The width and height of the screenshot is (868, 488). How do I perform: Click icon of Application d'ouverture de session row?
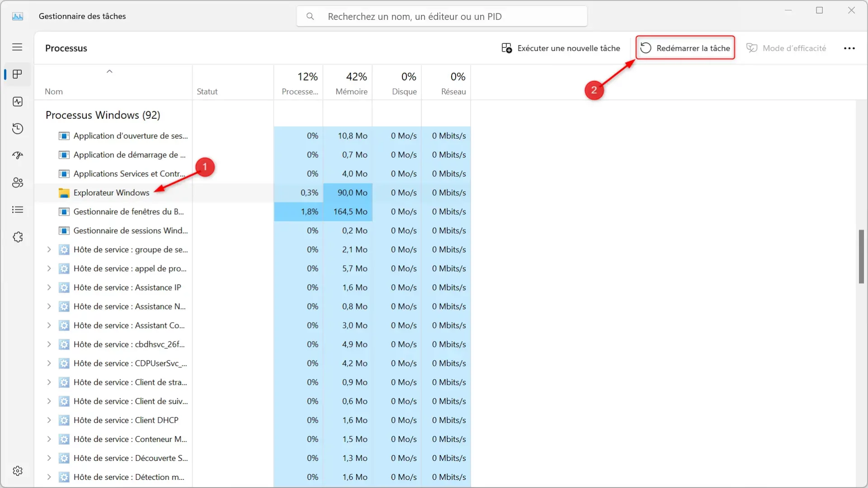(x=64, y=136)
